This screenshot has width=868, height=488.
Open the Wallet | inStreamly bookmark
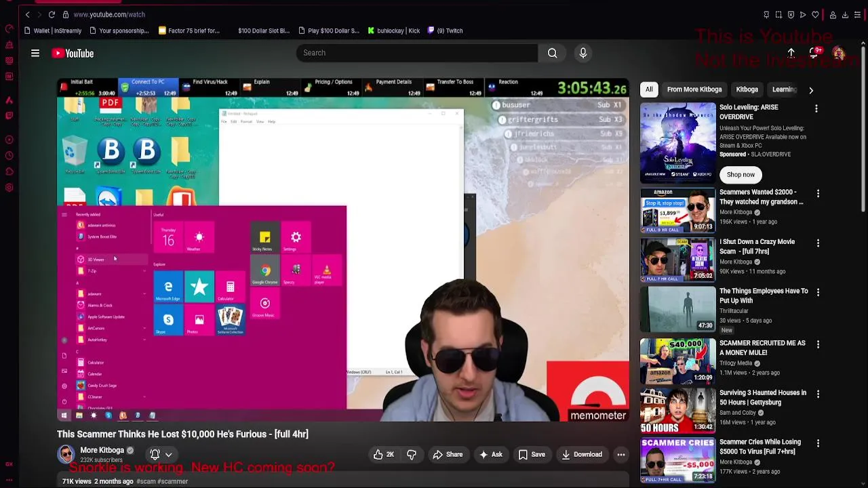[52, 30]
